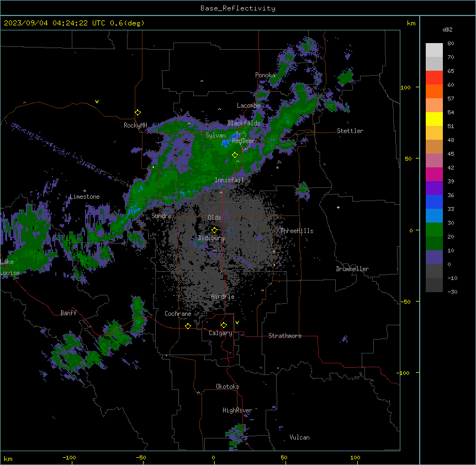Click the Vulcan city label
This screenshot has width=476, height=465.
(x=300, y=437)
